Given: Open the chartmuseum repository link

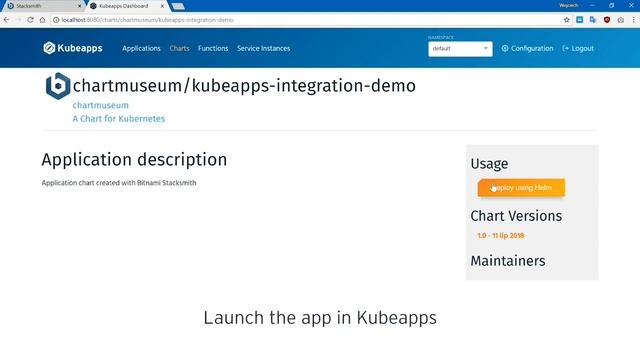Looking at the screenshot, I should 100,105.
